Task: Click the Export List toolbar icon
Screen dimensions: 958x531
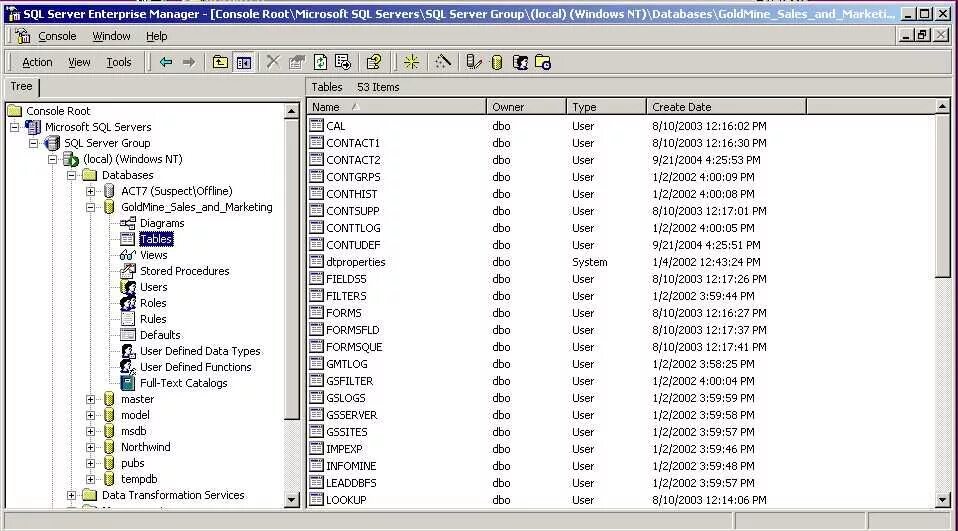Action: (343, 62)
